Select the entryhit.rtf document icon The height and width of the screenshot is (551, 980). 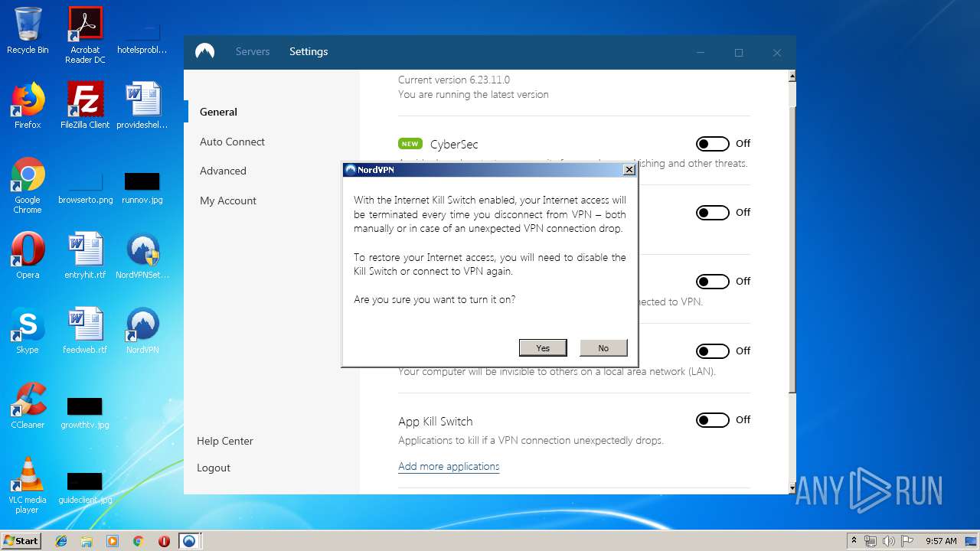point(85,256)
